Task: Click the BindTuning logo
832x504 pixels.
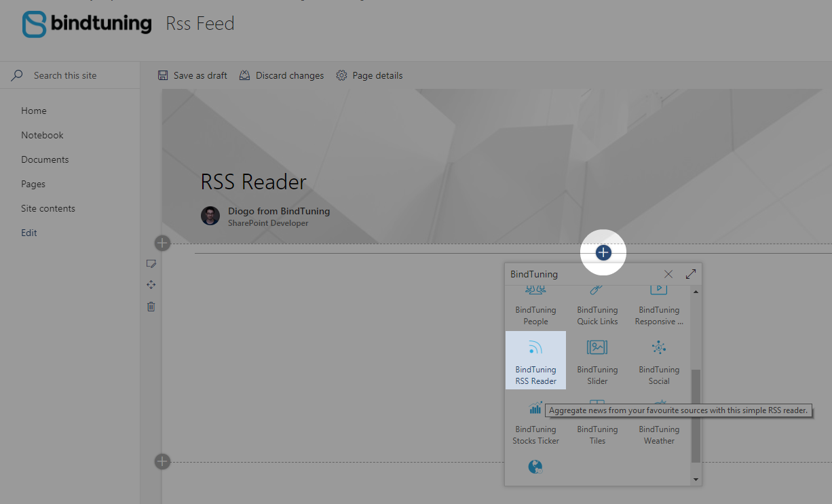Action: click(x=87, y=24)
